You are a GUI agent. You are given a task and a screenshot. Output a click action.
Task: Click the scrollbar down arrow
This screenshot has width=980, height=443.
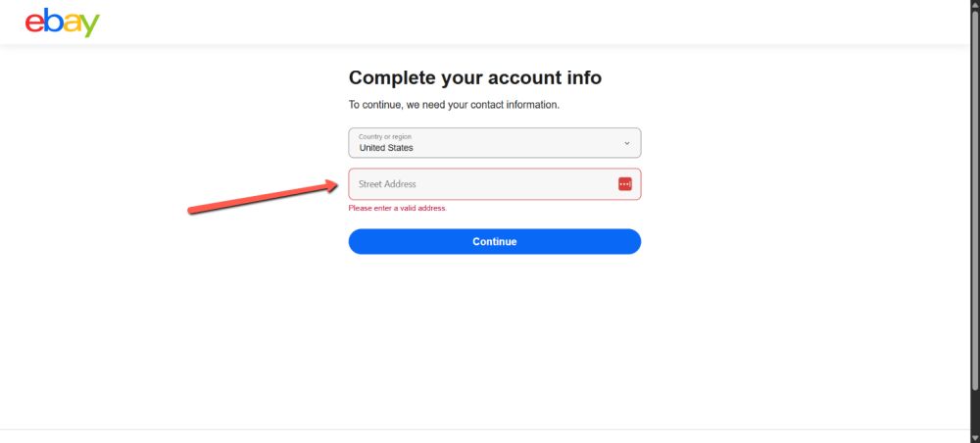[x=973, y=437]
